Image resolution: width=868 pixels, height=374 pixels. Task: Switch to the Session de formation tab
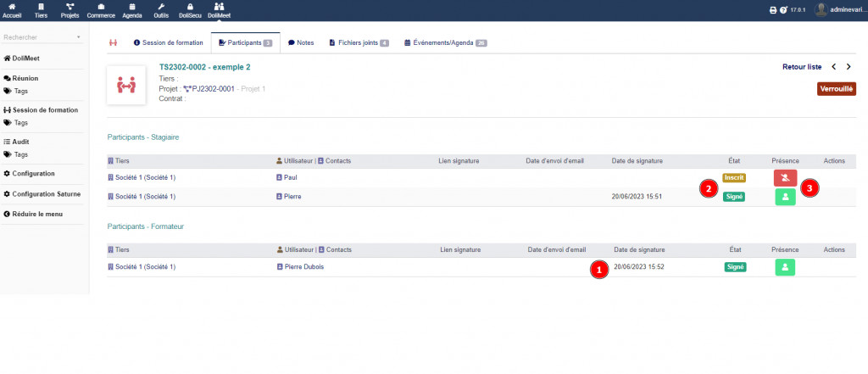[x=169, y=42]
